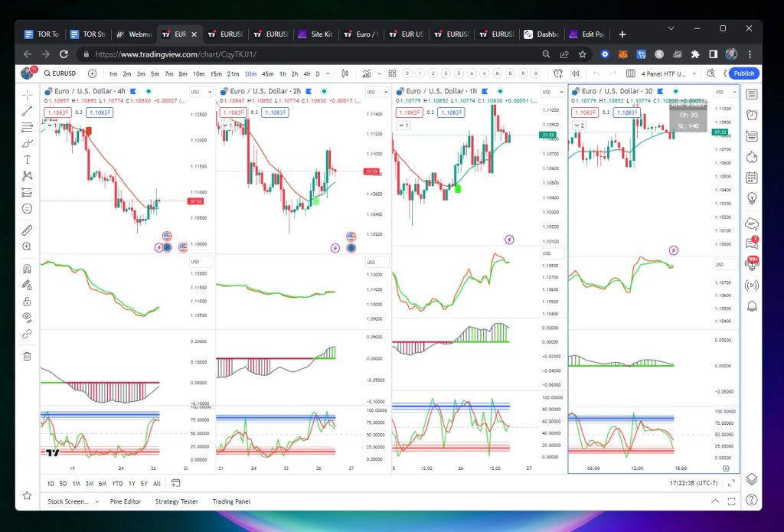Viewport: 784px width, 532px height.
Task: Open the Pine Editor tab
Action: point(126,502)
